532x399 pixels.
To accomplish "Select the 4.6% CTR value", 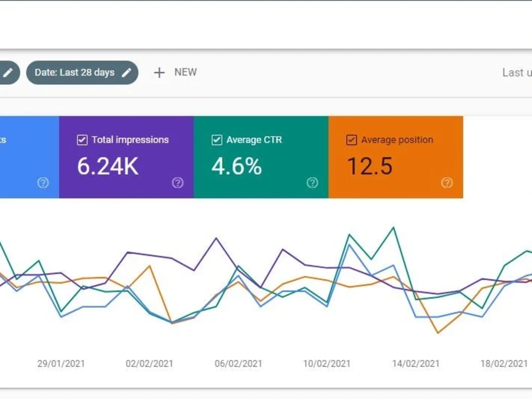I will pyautogui.click(x=237, y=166).
